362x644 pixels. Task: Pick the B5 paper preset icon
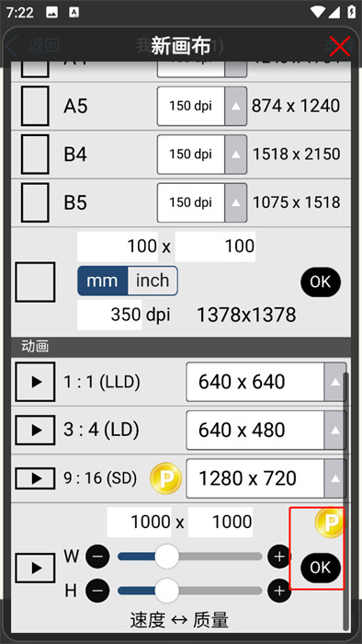(35, 202)
